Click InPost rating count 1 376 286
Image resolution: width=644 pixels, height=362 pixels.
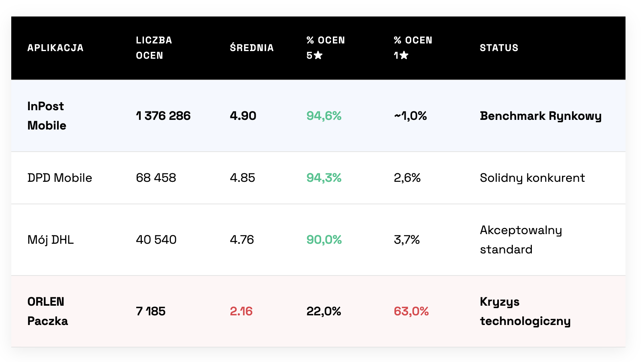tap(163, 116)
